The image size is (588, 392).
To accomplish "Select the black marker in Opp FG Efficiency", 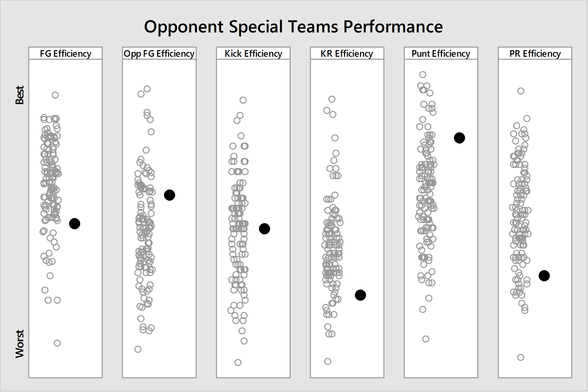I will (x=169, y=195).
